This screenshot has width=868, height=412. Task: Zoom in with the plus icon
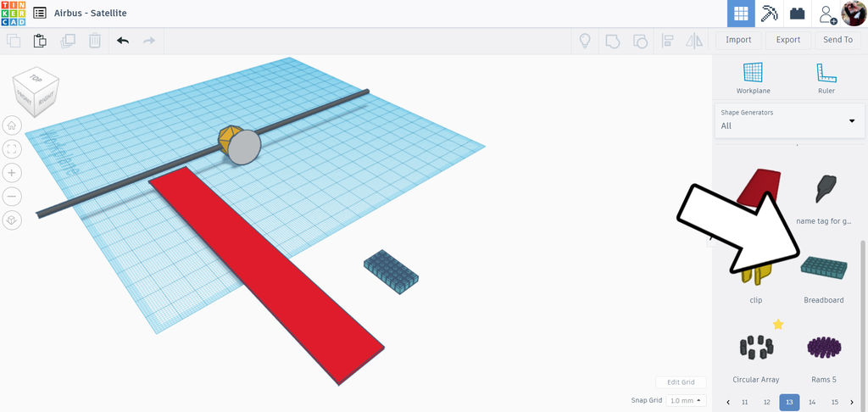tap(12, 173)
